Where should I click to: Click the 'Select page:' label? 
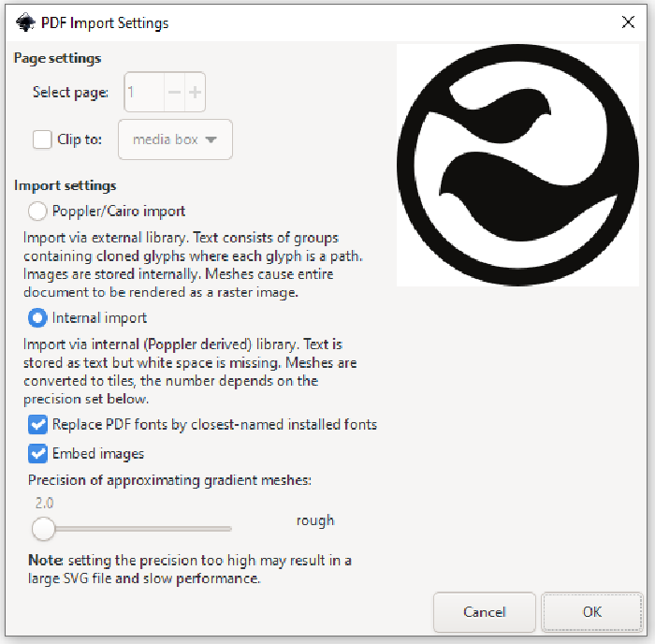click(70, 93)
